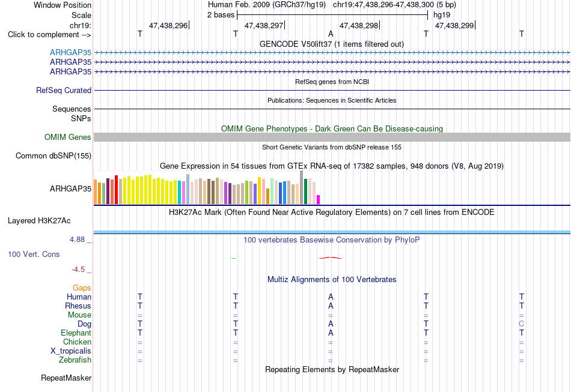Select the Human alignment row label
571x392 pixels.
click(x=79, y=297)
